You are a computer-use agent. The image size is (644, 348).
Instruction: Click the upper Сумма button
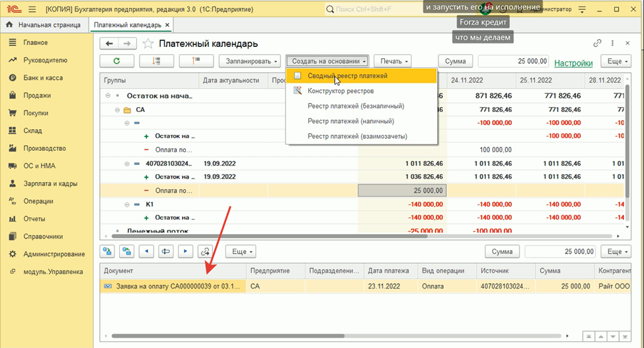(455, 61)
